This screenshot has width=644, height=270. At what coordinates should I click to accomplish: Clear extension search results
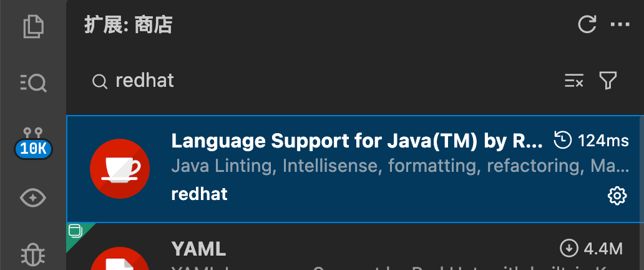[573, 81]
